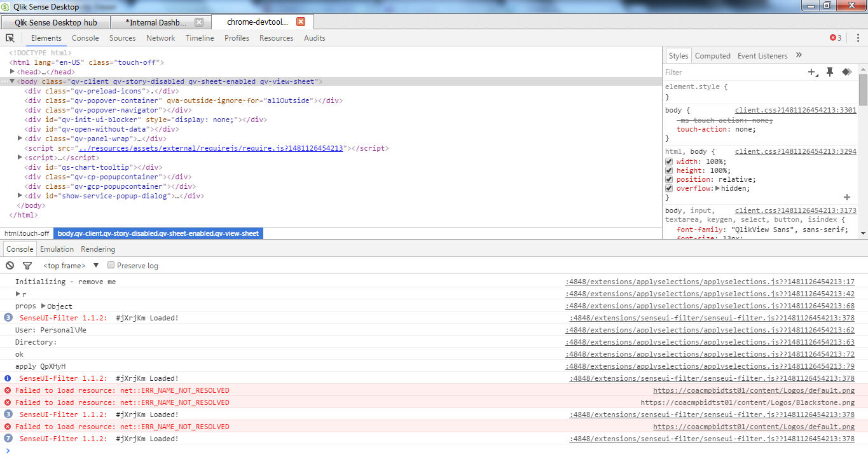Open the Sources panel

[x=122, y=38]
